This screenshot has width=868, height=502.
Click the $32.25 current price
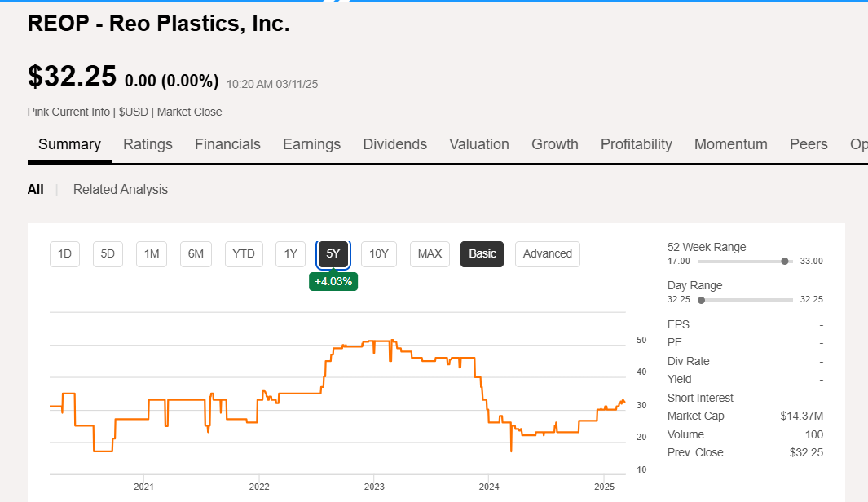72,76
